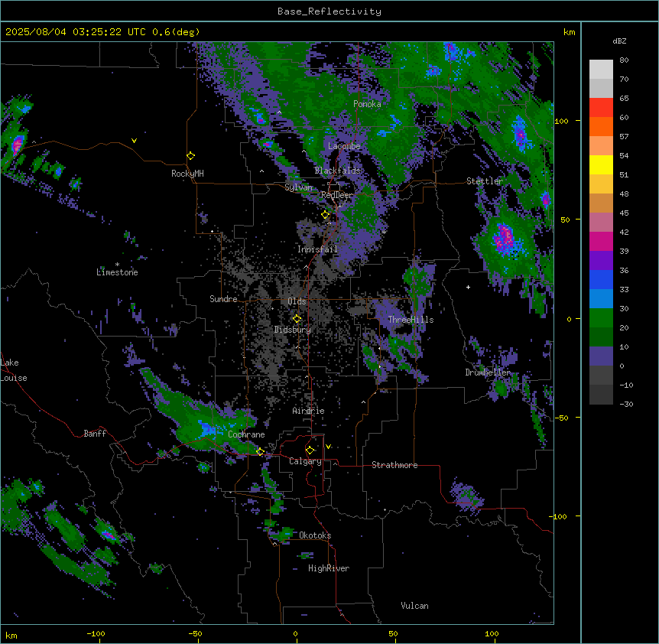The width and height of the screenshot is (659, 644).
Task: Click the Ponoka city label
Action: coord(367,104)
